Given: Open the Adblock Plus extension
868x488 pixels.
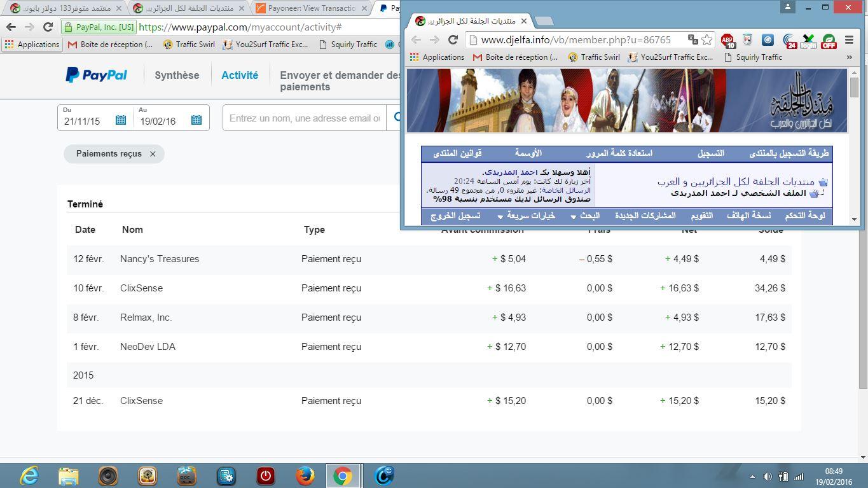Looking at the screenshot, I should point(727,41).
